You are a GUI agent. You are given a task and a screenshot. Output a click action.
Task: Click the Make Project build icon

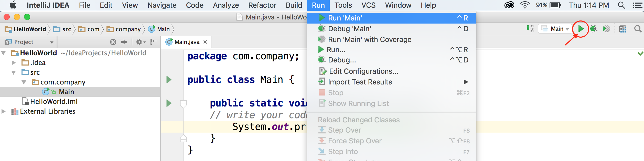530,29
